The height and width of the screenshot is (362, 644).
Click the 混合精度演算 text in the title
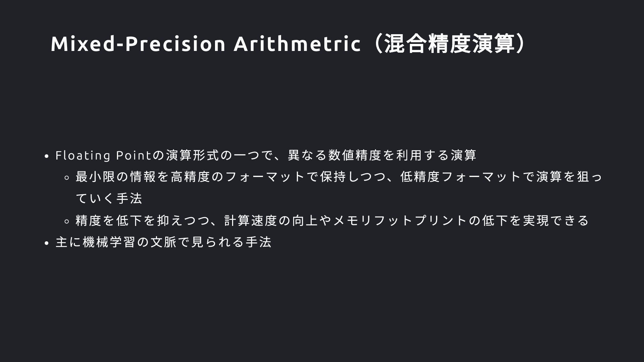[x=449, y=44]
